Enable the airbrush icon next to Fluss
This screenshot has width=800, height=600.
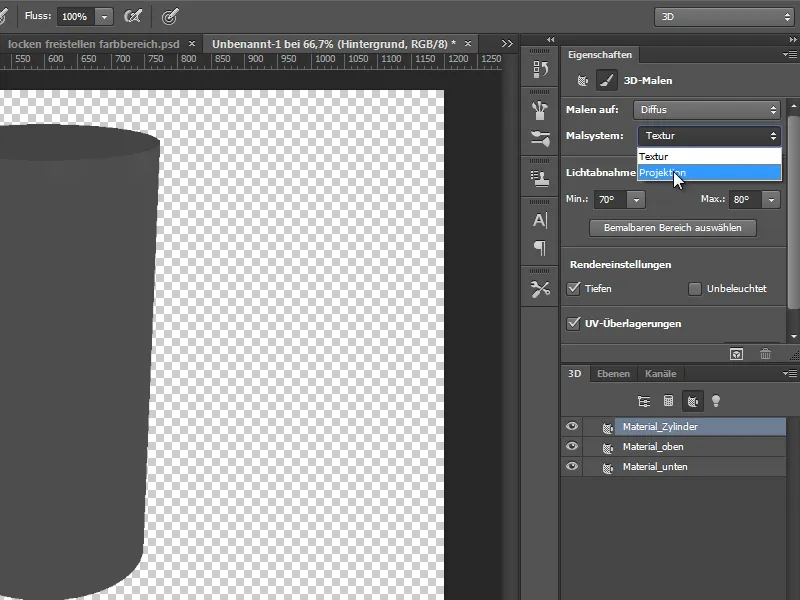tap(133, 16)
